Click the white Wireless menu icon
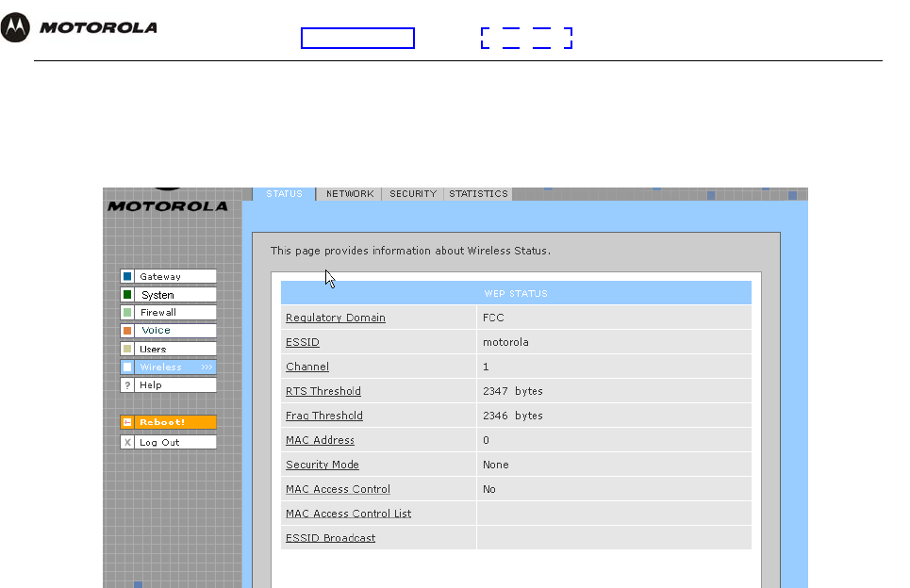Viewport: 910px width, 588px height. point(127,367)
